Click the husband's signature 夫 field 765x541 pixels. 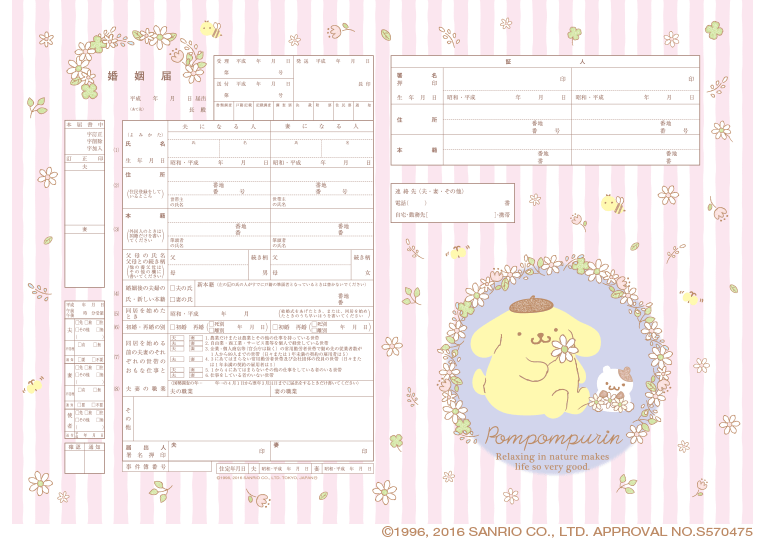click(219, 451)
